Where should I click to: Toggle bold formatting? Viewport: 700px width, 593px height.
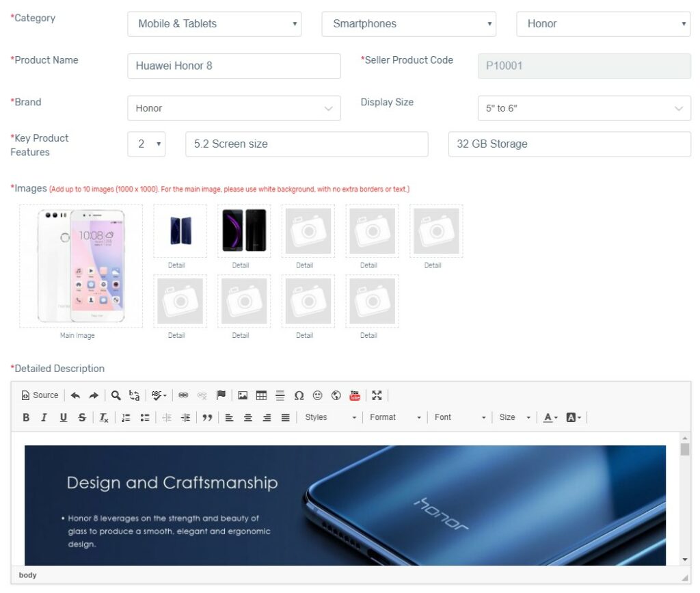click(26, 417)
